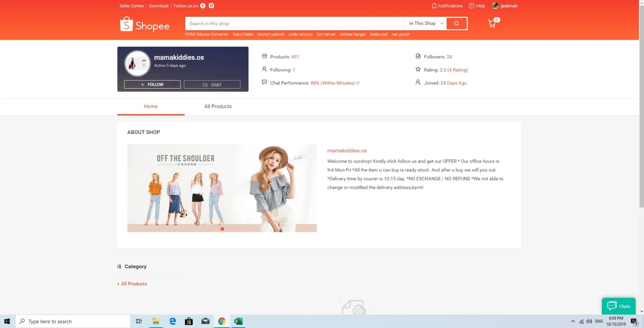Show hidden system tray icons chevron

tap(573, 321)
